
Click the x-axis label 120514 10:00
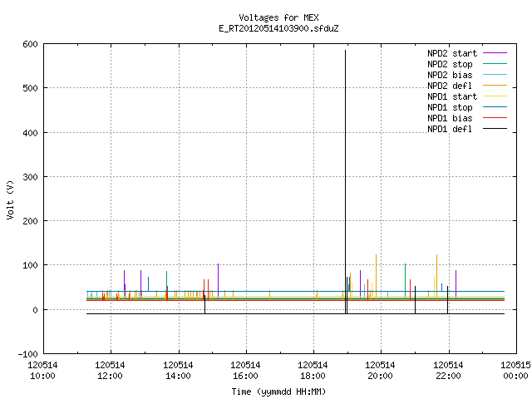(42, 371)
